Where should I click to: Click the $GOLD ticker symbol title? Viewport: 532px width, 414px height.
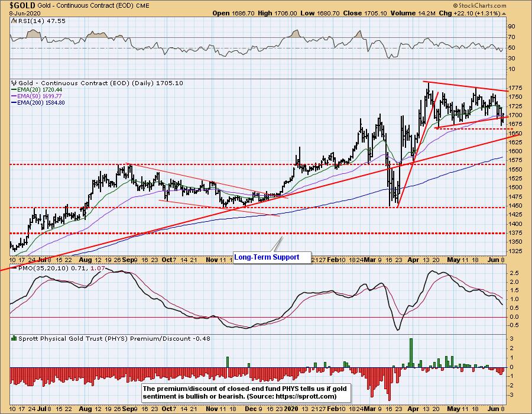coord(22,5)
